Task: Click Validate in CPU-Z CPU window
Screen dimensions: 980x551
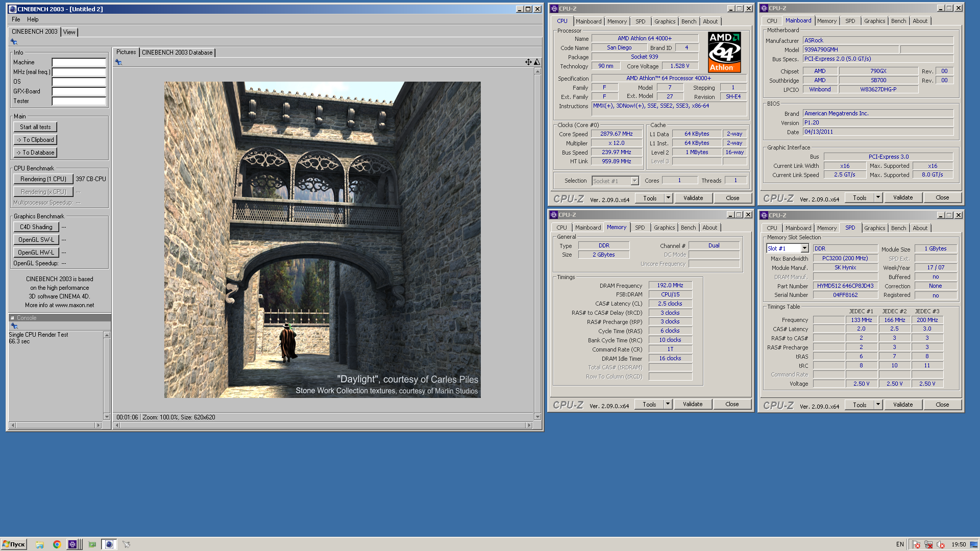Action: coord(693,198)
